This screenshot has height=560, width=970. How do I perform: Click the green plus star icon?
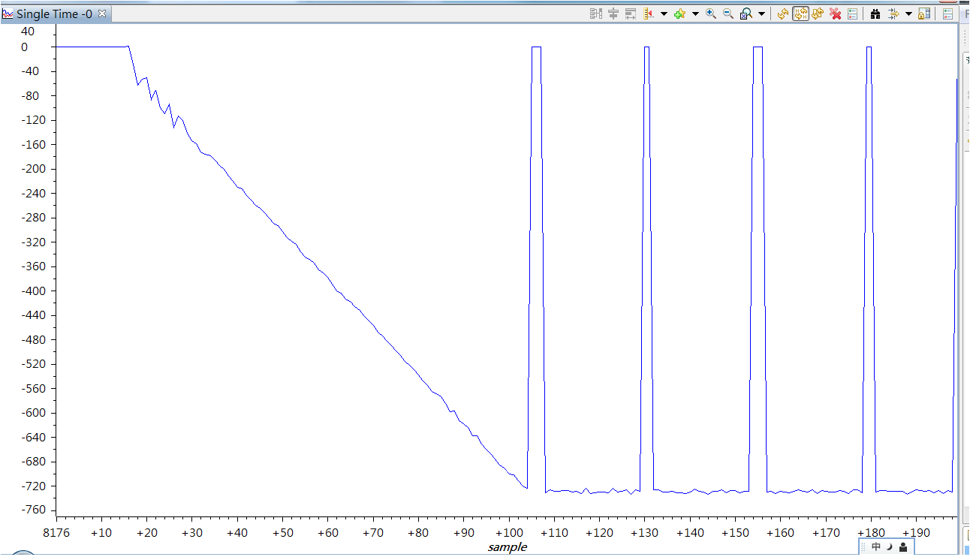point(679,14)
